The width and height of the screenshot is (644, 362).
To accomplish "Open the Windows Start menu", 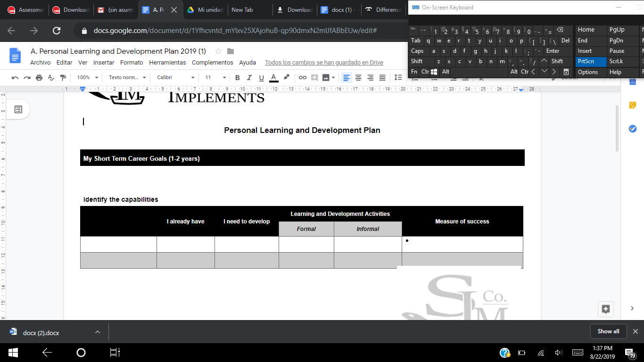I will [13, 352].
